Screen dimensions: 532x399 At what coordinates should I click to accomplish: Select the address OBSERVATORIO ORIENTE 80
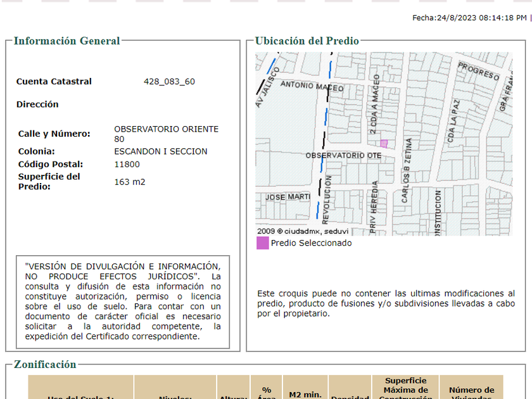click(x=166, y=134)
